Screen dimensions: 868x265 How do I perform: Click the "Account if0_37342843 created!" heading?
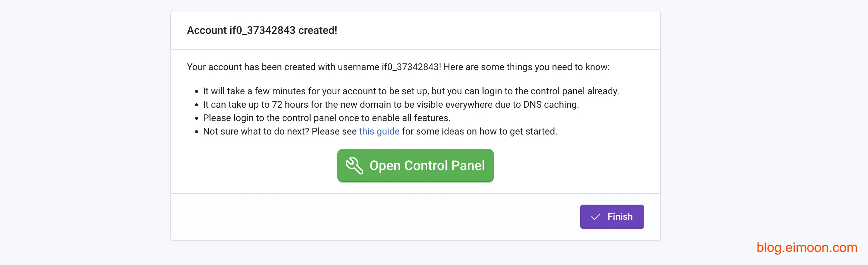(262, 31)
